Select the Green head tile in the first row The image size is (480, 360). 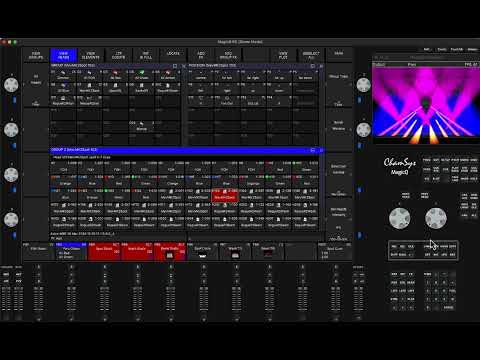(305, 167)
